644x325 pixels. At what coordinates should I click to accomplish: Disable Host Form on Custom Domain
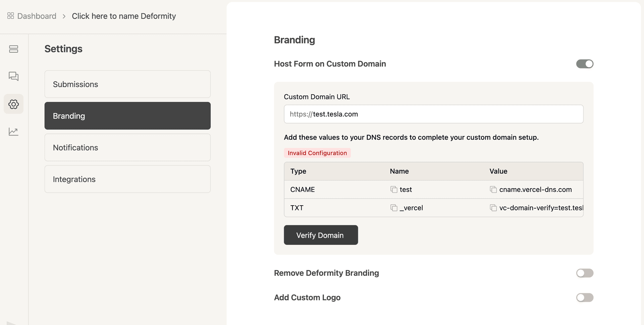[x=585, y=64]
